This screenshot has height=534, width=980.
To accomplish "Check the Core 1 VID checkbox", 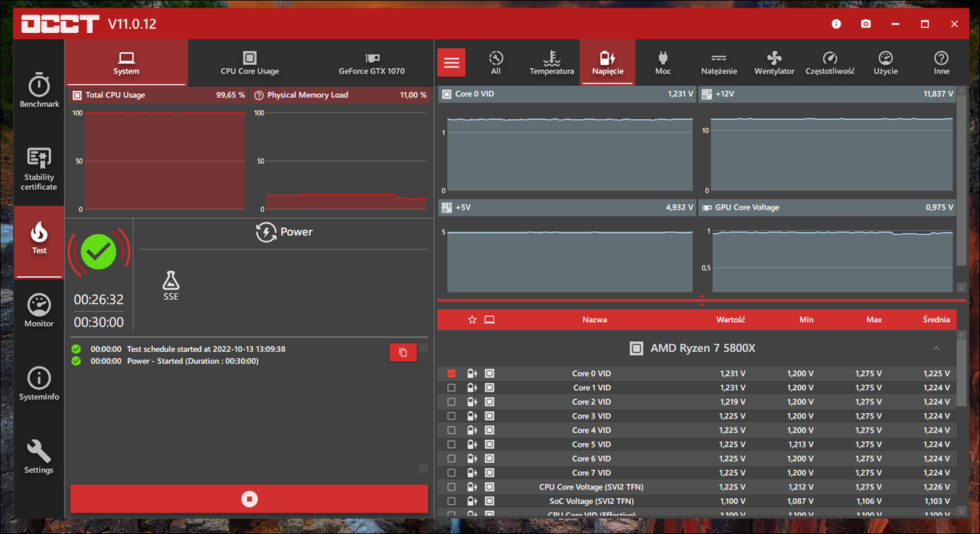I will click(x=451, y=388).
